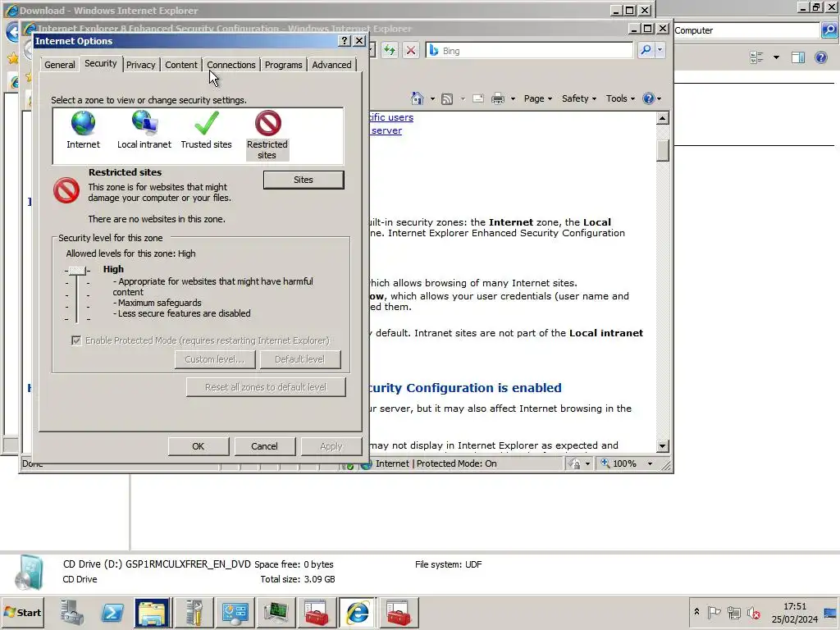840x630 pixels.
Task: Click the muted volume tray icon
Action: point(754,612)
